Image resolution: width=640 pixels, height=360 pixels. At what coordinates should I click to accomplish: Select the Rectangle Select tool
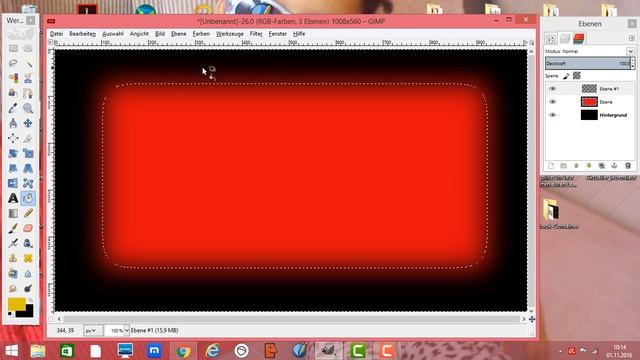[13, 48]
